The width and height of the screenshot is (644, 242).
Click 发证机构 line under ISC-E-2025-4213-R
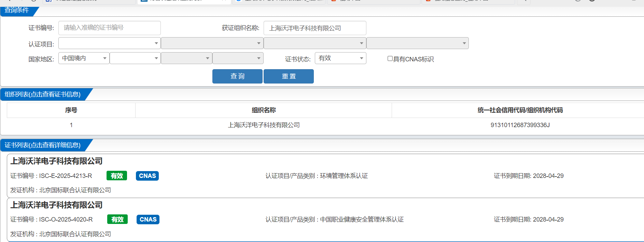(60, 190)
